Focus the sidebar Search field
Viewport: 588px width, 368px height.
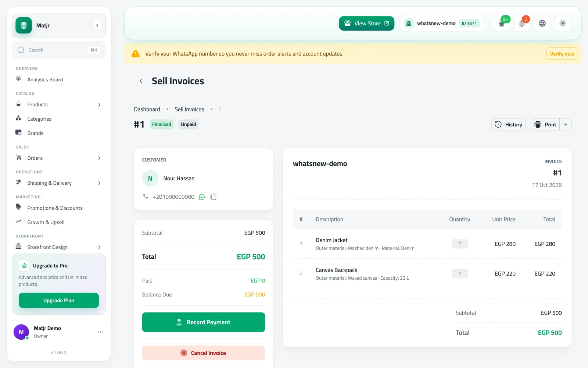click(59, 50)
